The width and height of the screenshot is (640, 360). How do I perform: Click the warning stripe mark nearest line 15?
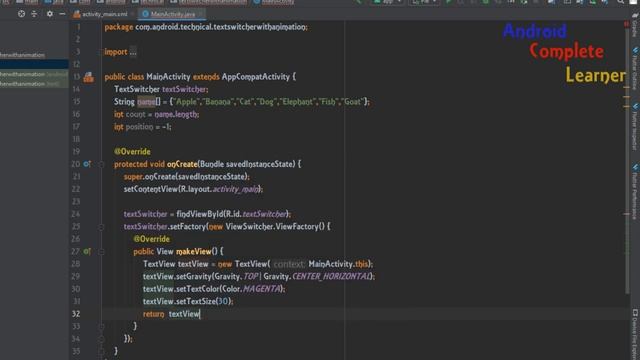pos(627,97)
